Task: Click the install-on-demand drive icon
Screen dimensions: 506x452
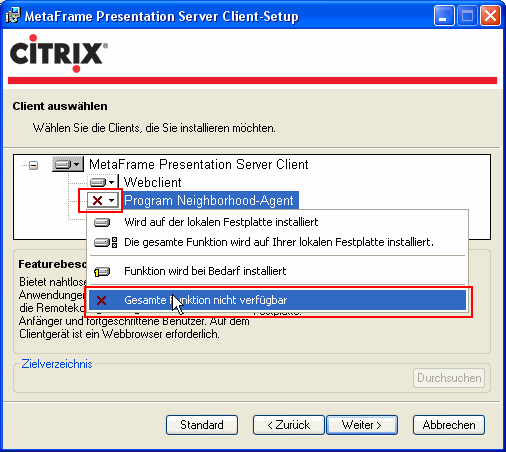Action: (102, 271)
